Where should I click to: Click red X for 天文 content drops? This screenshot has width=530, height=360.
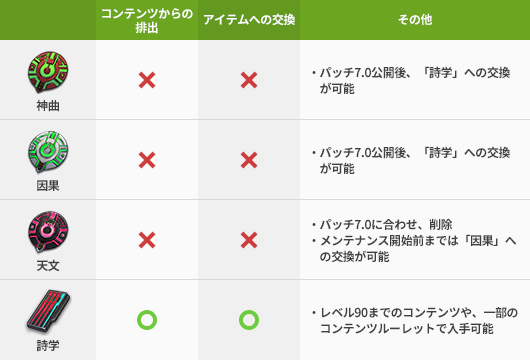(x=147, y=240)
